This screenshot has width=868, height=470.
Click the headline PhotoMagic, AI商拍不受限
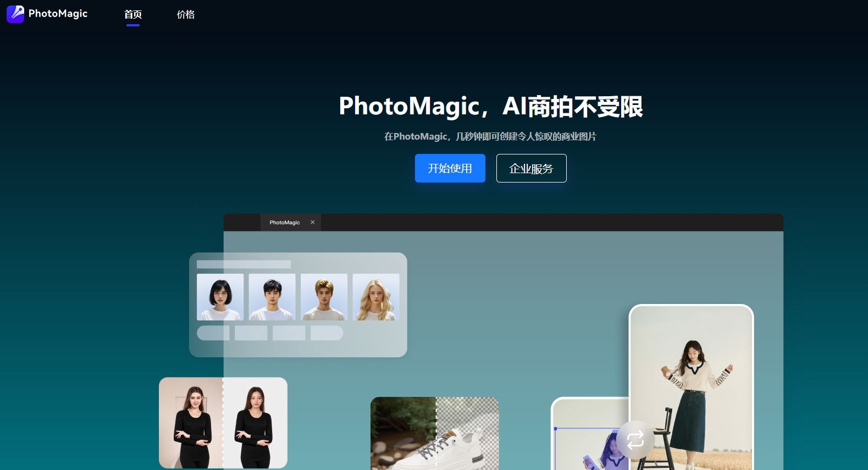tap(490, 106)
